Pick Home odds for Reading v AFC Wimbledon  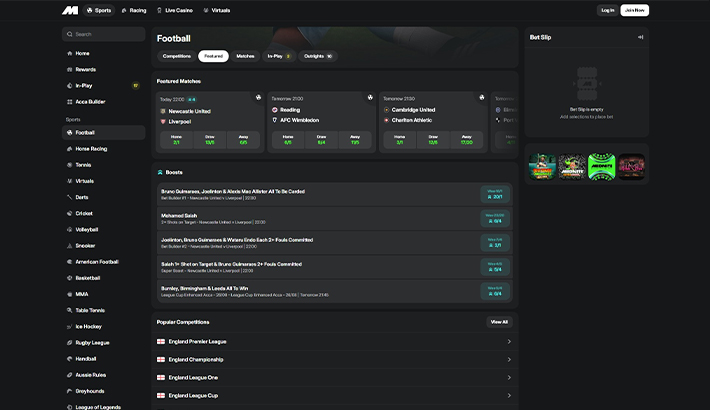pos(288,140)
